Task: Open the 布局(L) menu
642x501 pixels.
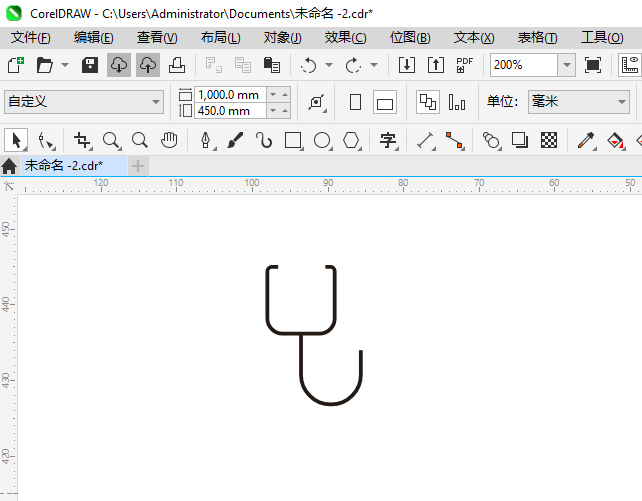Action: [221, 38]
